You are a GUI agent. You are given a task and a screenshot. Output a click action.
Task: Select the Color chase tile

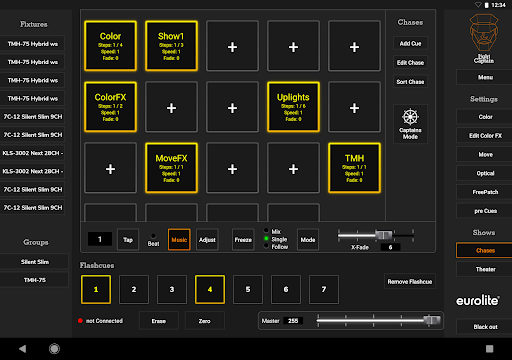pyautogui.click(x=110, y=46)
